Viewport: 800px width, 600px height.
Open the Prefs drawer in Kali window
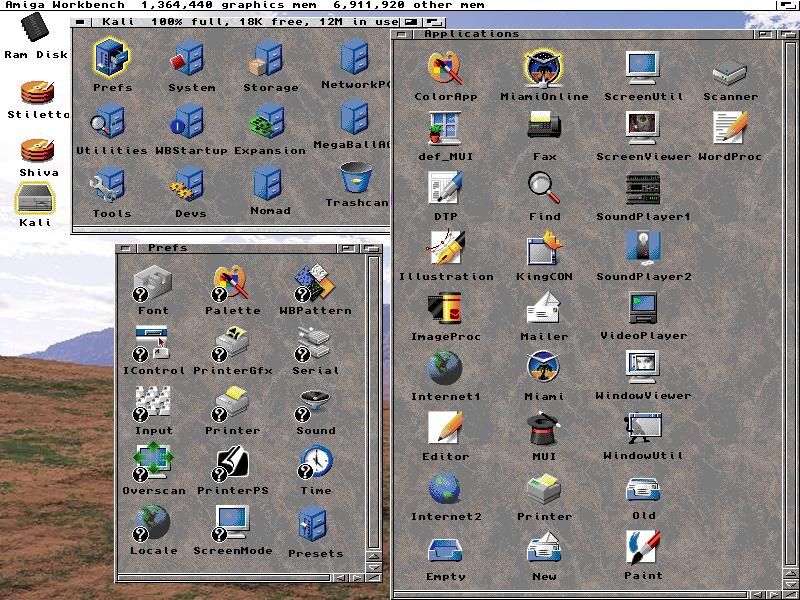coord(111,57)
